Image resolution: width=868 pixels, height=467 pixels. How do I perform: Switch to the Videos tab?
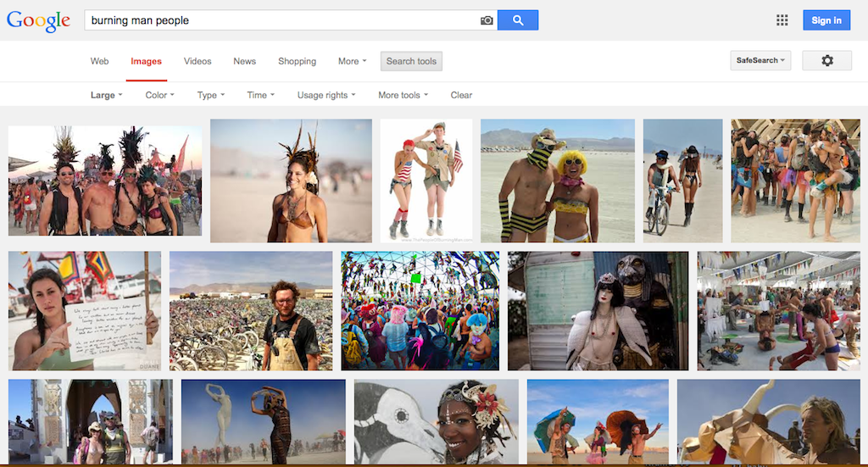[198, 61]
